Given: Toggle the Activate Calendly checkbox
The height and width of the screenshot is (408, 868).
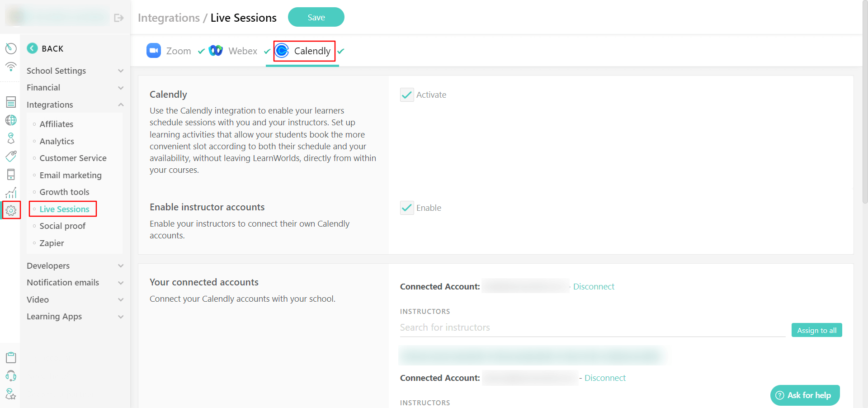Looking at the screenshot, I should [407, 95].
